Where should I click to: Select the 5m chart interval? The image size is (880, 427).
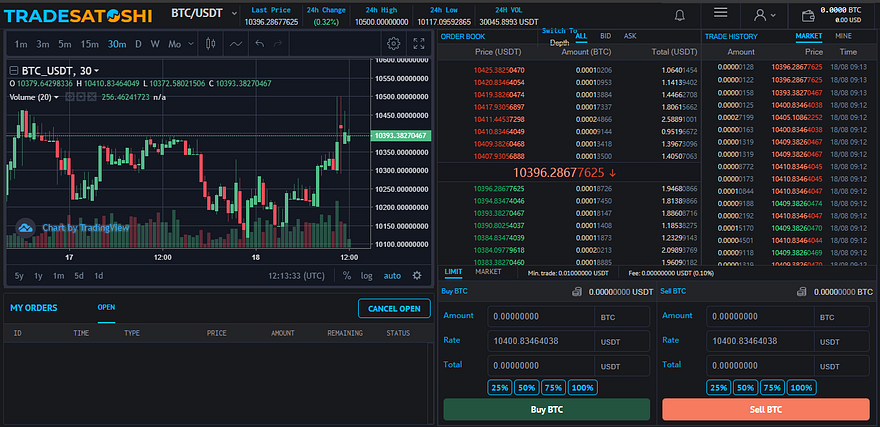point(65,44)
